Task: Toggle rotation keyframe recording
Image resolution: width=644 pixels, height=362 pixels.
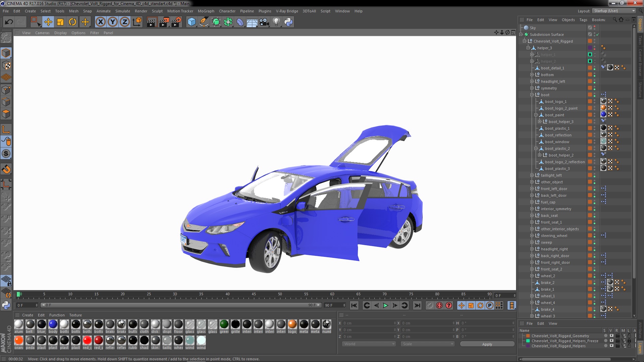Action: pyautogui.click(x=480, y=305)
